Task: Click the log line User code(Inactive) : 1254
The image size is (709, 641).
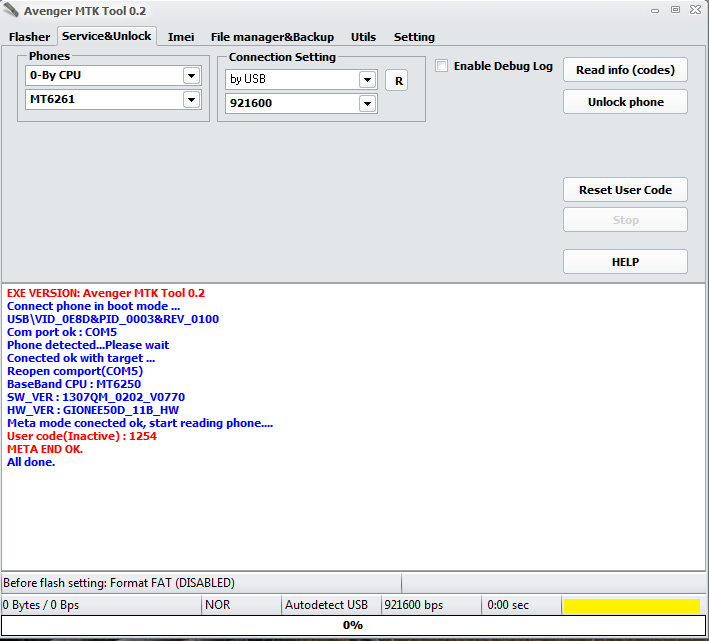Action: point(82,436)
